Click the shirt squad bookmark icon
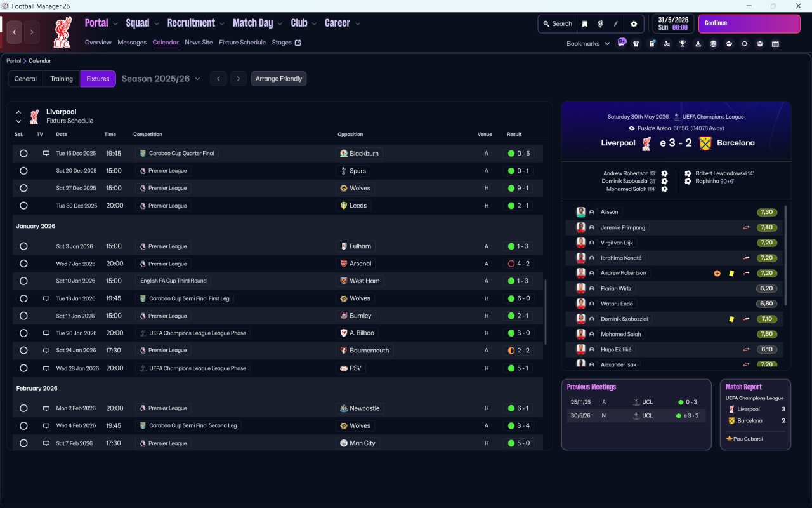Image resolution: width=812 pixels, height=508 pixels. [x=636, y=44]
